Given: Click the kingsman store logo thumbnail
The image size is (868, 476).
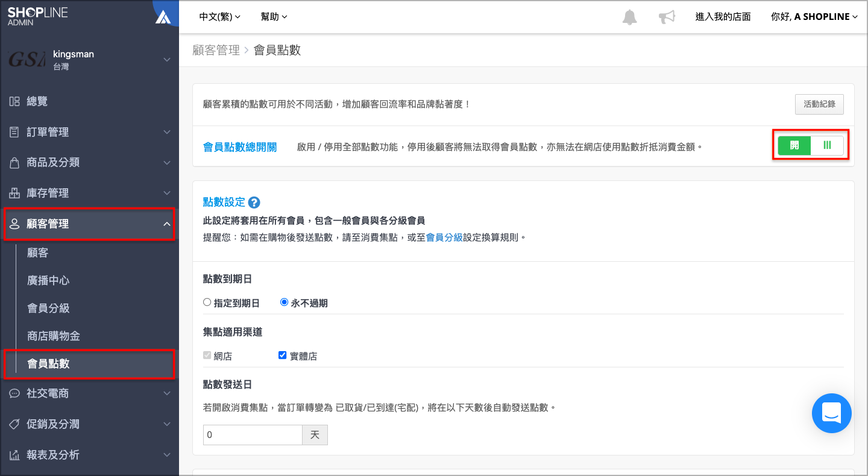Looking at the screenshot, I should point(27,60).
